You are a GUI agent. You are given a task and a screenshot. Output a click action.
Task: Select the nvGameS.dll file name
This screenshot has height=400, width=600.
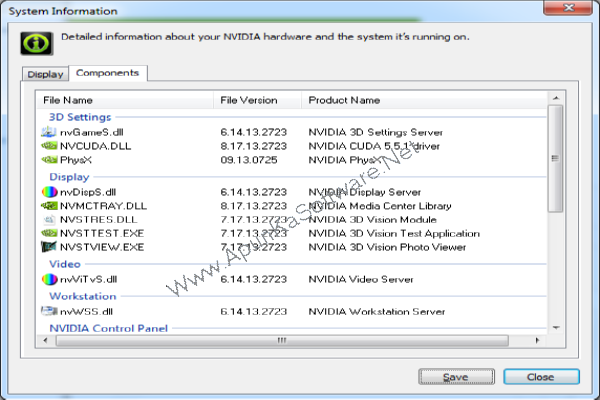coord(92,132)
